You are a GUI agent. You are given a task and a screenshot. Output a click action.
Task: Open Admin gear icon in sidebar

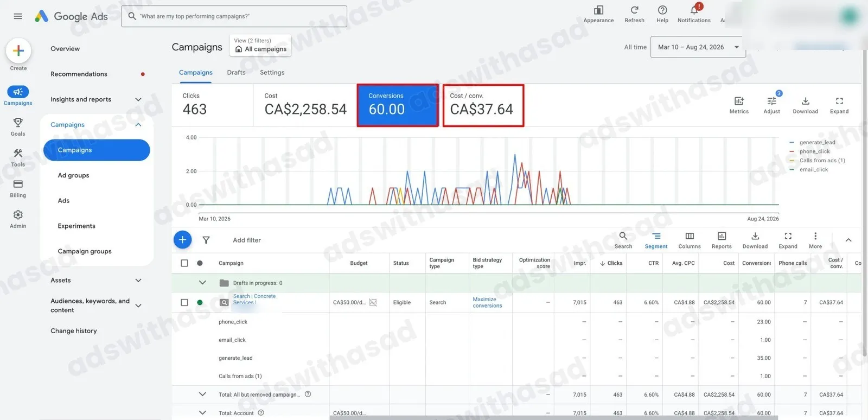(18, 215)
